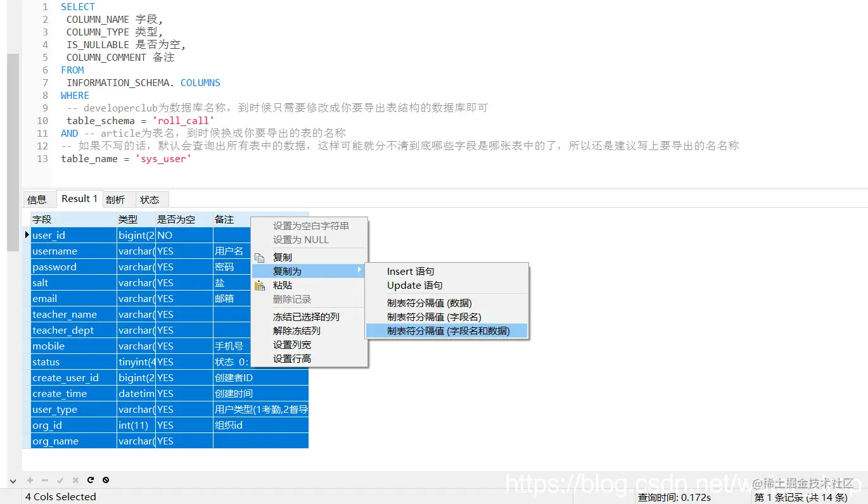The width and height of the screenshot is (868, 504).
Task: Collapse the grid with the bottom-left chevron
Action: 13,481
